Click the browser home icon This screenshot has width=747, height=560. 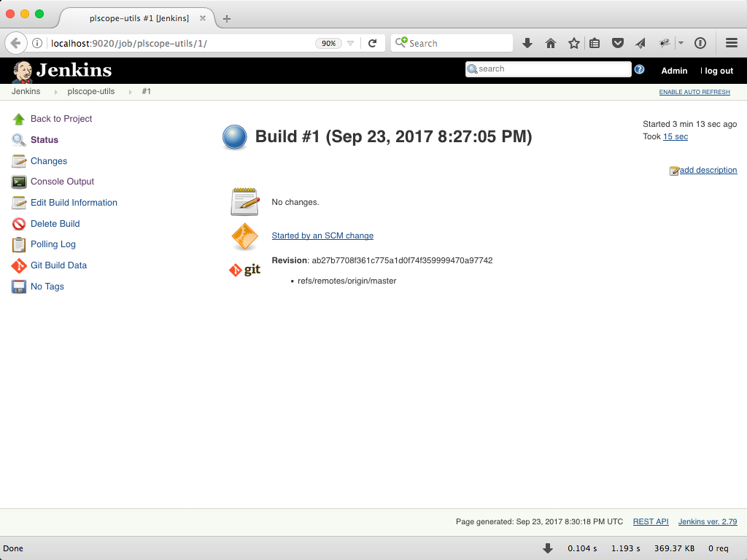point(551,43)
